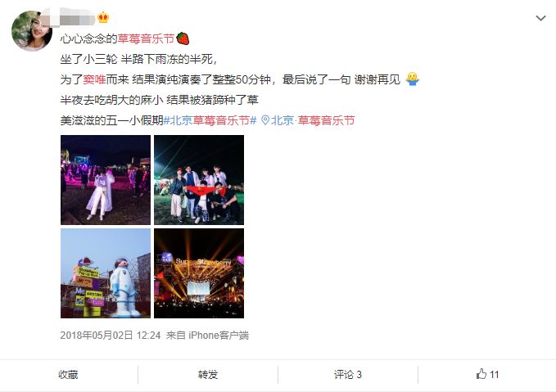Screen dimensions: 556x392
Task: View the pink-lit girl night photo
Action: pos(106,180)
